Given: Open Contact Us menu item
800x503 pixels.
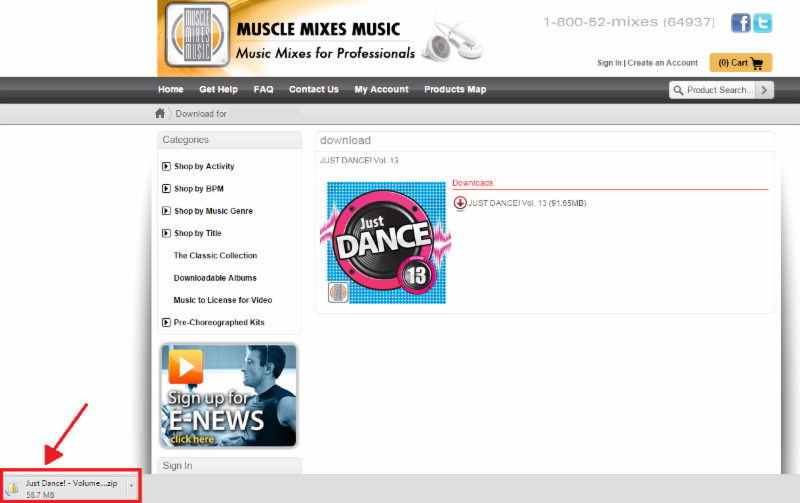Looking at the screenshot, I should click(x=314, y=89).
